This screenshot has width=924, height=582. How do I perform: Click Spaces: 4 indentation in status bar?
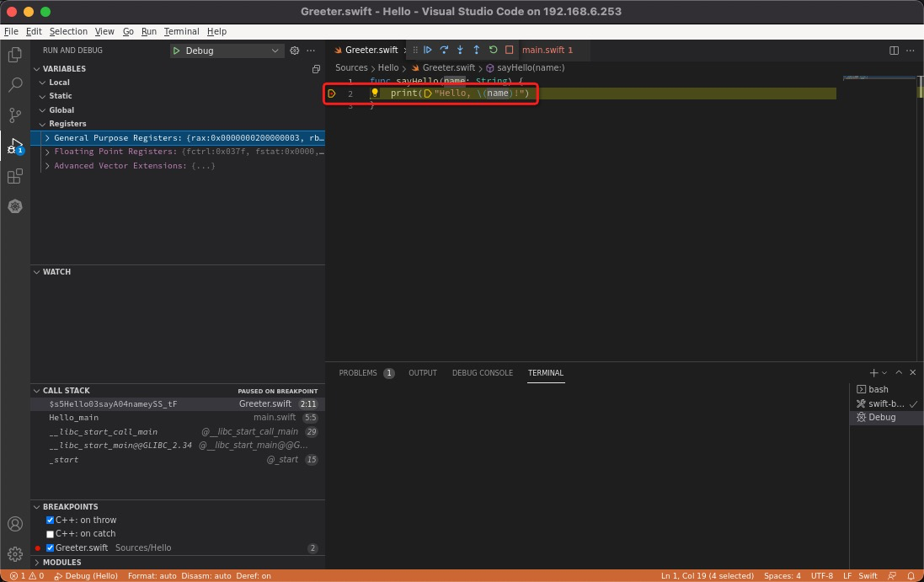pyautogui.click(x=782, y=575)
